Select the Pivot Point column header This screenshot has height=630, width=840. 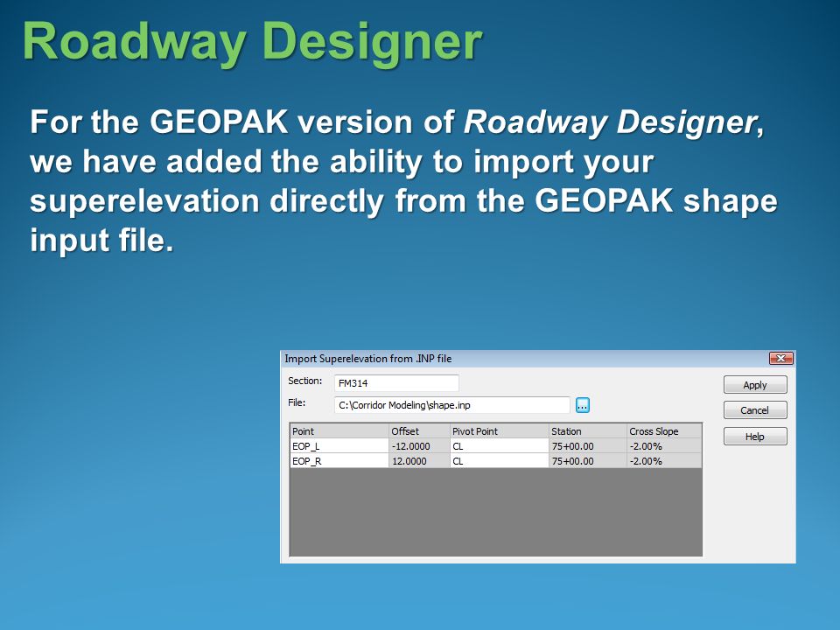pyautogui.click(x=500, y=431)
